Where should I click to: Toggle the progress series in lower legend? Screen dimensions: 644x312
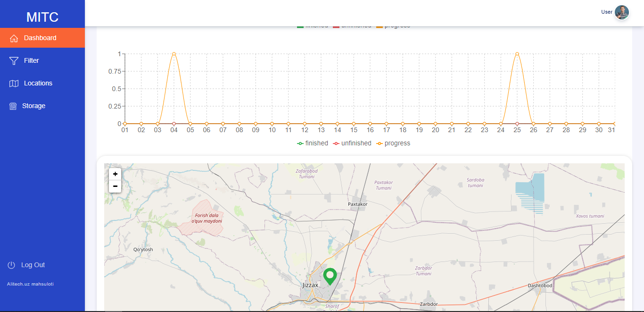[x=393, y=143]
